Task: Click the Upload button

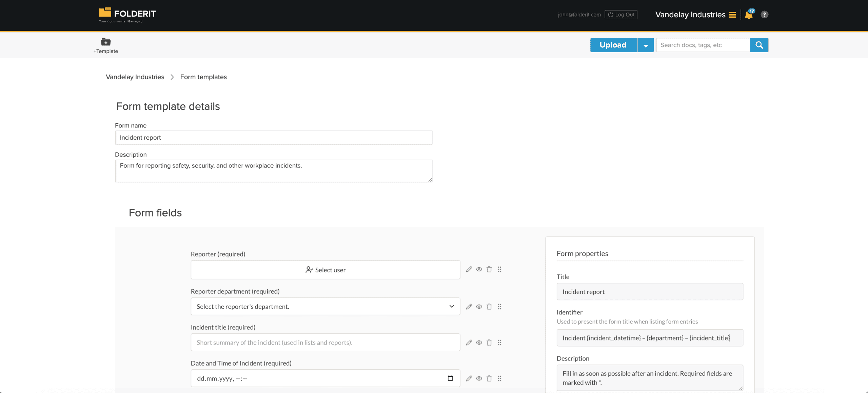Action: click(613, 45)
